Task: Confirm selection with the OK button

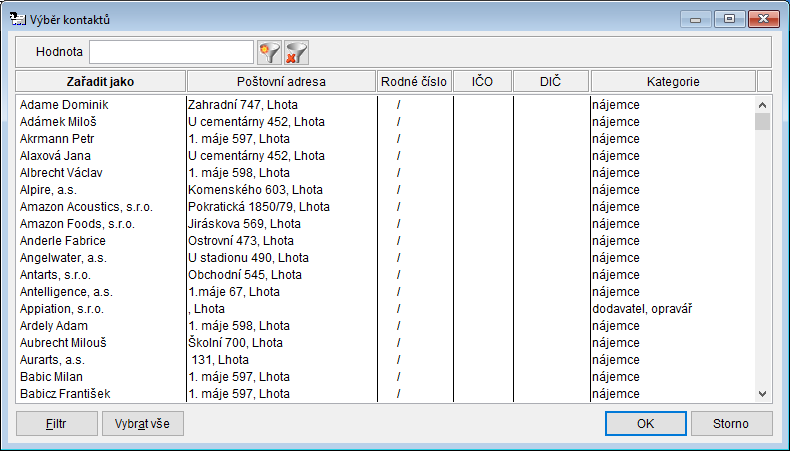Action: pyautogui.click(x=645, y=423)
